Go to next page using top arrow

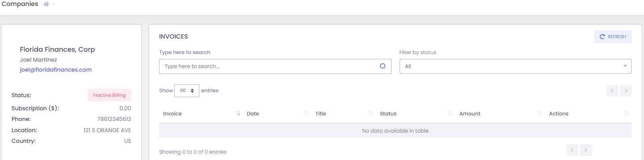point(626,91)
